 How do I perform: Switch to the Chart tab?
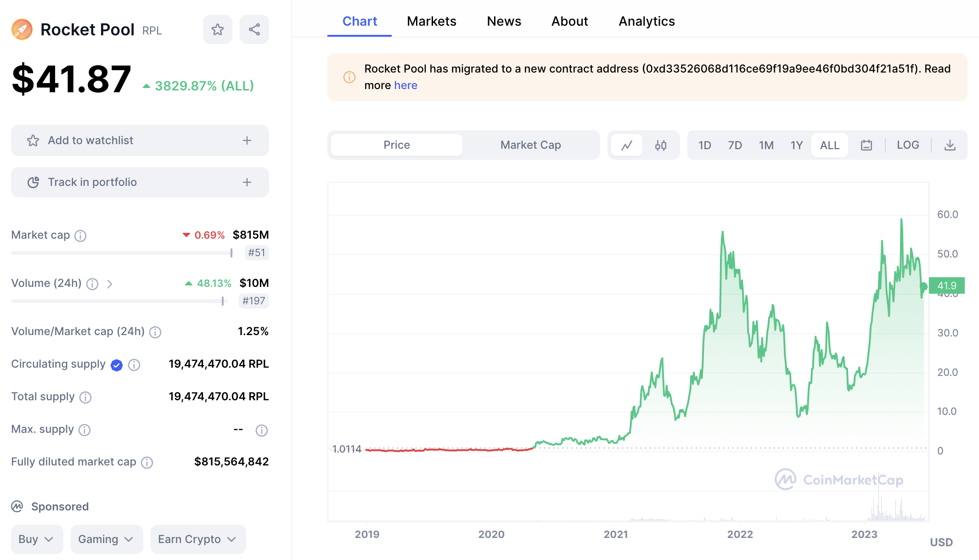tap(360, 21)
